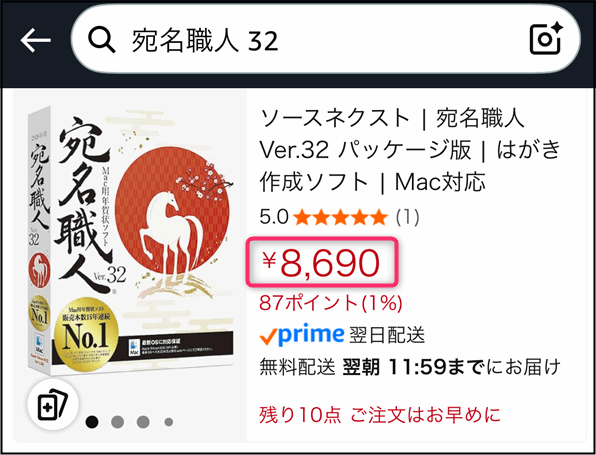Click 残り10点 ご注文はお早めに stock notice
The width and height of the screenshot is (596, 455).
click(380, 415)
